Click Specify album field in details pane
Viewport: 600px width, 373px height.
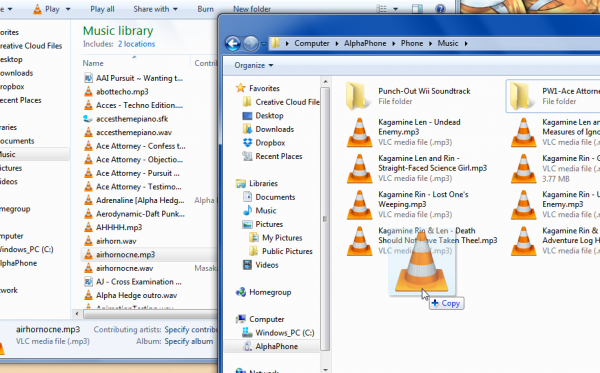(x=189, y=341)
